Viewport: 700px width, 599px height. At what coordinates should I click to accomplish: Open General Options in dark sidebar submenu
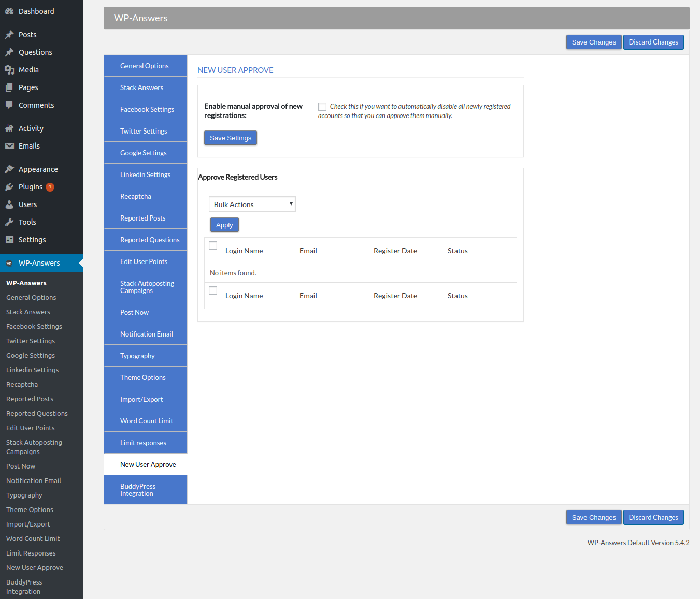click(31, 298)
